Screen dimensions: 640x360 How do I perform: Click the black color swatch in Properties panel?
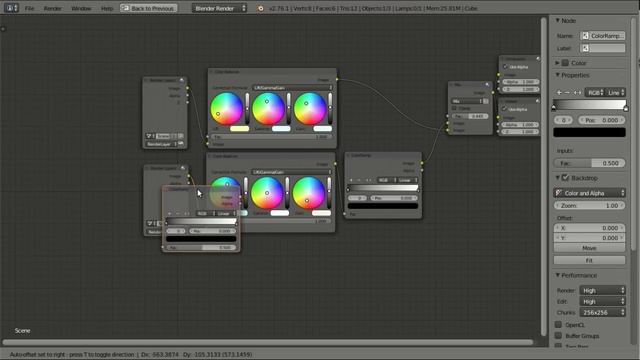589,132
